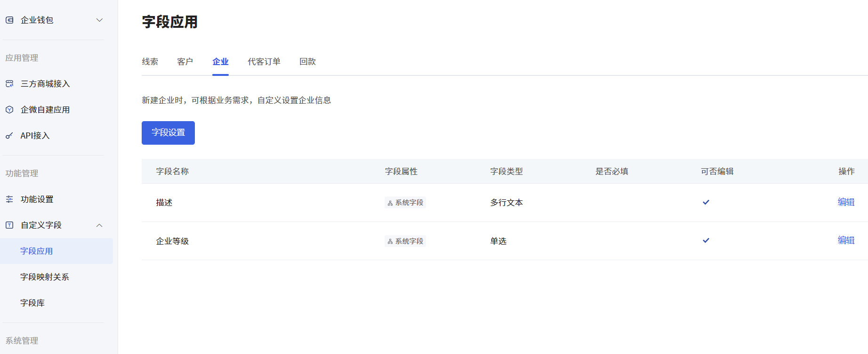Click the 可否编辑 checkmark in 企业等级 row
The image size is (868, 354).
click(706, 240)
